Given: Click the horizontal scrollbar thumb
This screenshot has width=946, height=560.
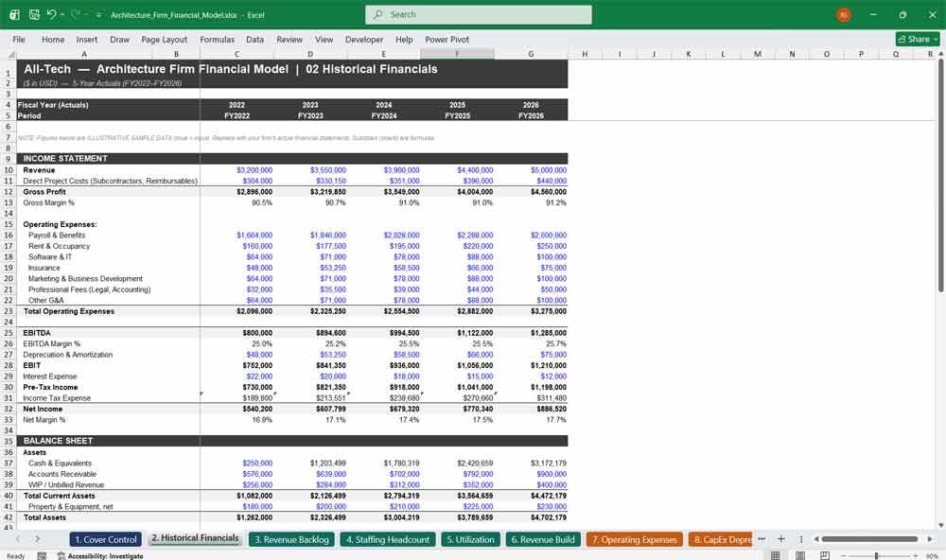Looking at the screenshot, I should click(x=869, y=539).
